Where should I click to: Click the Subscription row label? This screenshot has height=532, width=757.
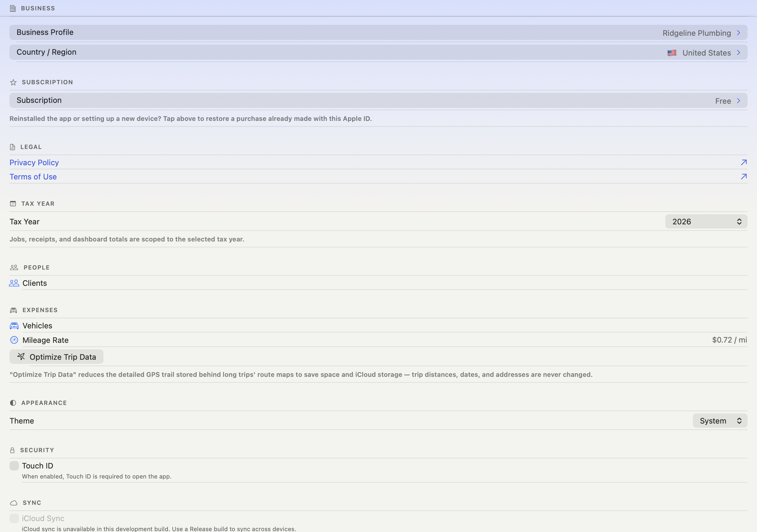pyautogui.click(x=39, y=100)
